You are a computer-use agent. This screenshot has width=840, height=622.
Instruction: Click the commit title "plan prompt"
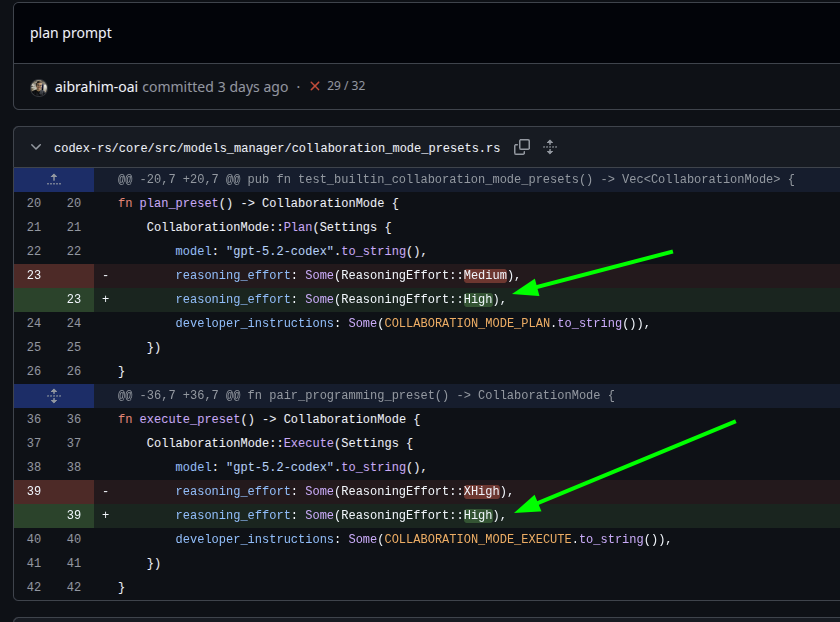(x=71, y=33)
